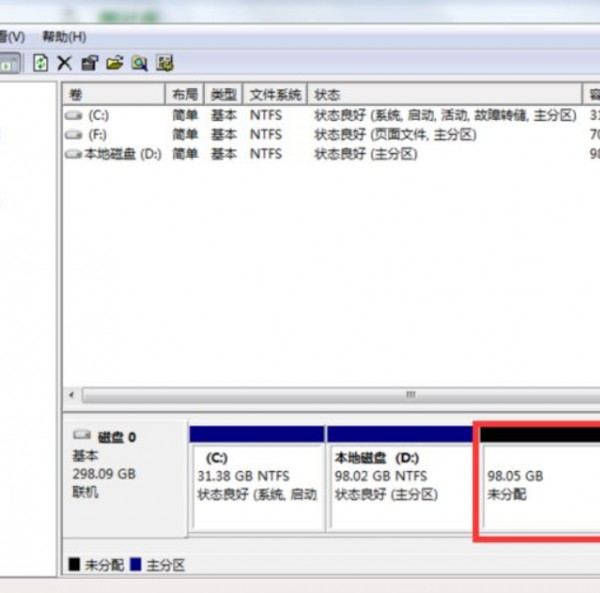Click the leftmost partially visible toolbar icon
This screenshot has width=600, height=593.
8,63
